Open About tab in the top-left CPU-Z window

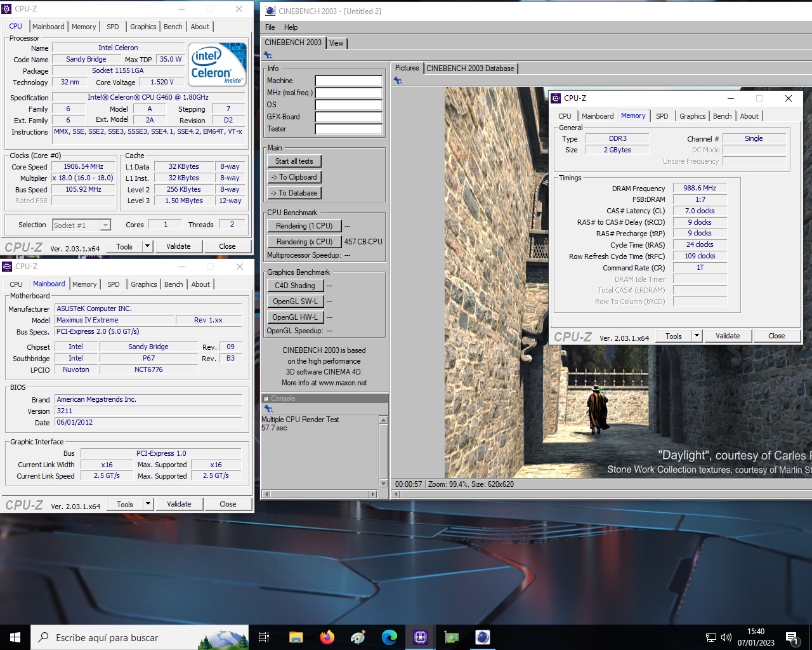click(x=200, y=27)
